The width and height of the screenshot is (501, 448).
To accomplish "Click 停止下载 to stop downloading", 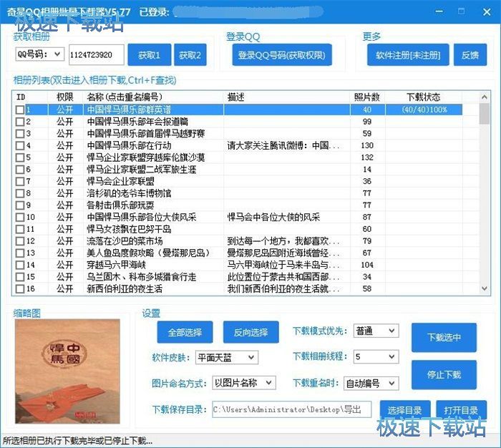I will 444,374.
